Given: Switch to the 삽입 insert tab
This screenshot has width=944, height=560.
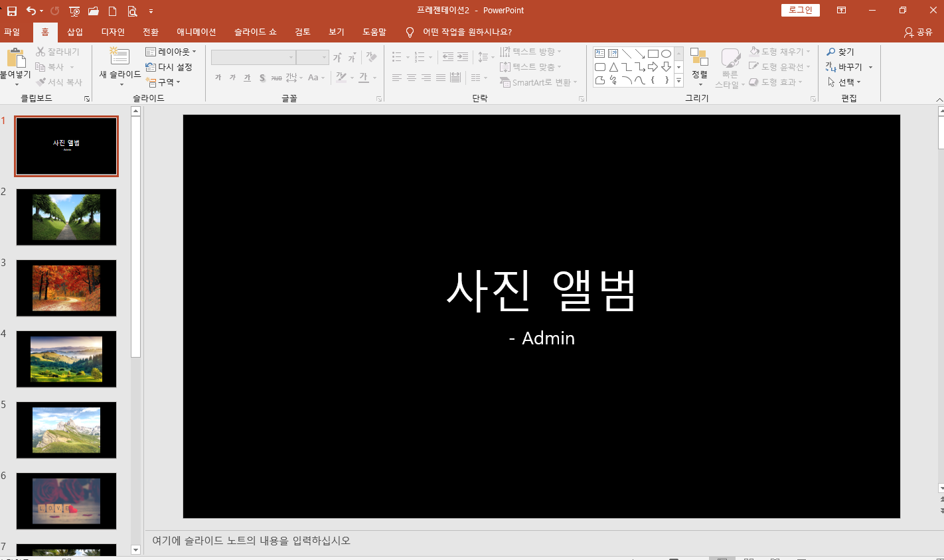Looking at the screenshot, I should pyautogui.click(x=75, y=32).
